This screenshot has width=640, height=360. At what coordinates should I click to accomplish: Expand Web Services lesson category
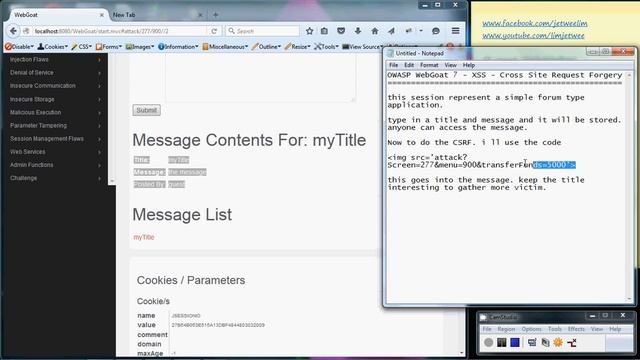(56, 152)
